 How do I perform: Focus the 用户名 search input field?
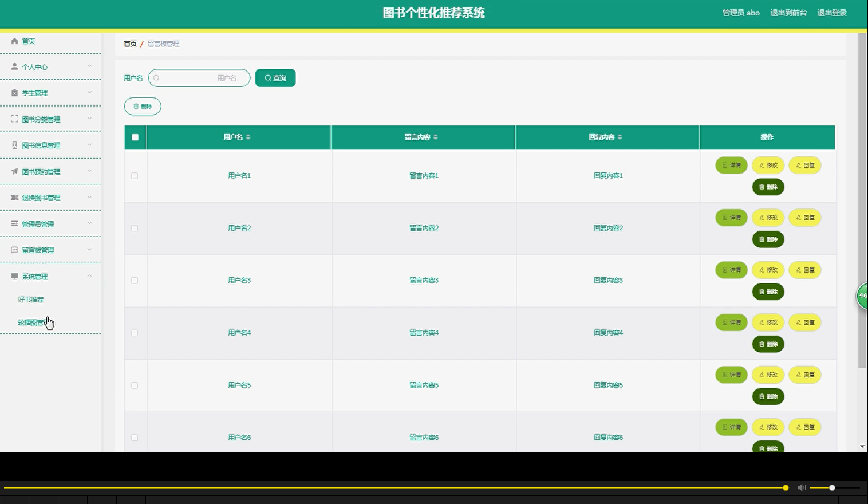199,78
